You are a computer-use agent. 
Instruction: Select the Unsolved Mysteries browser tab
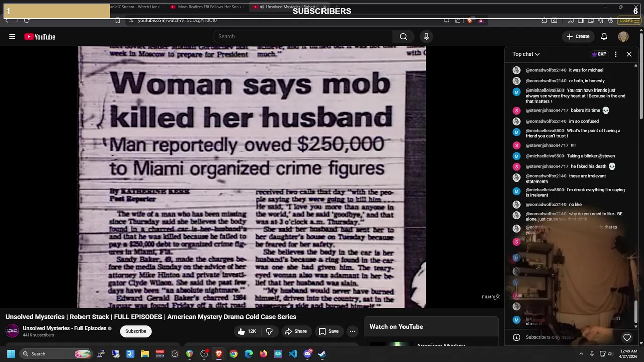pyautogui.click(x=290, y=7)
